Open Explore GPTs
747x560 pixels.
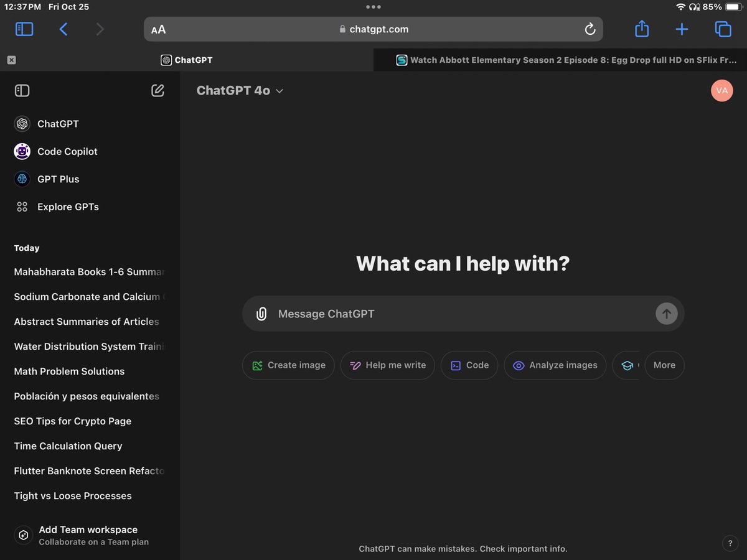click(90, 207)
